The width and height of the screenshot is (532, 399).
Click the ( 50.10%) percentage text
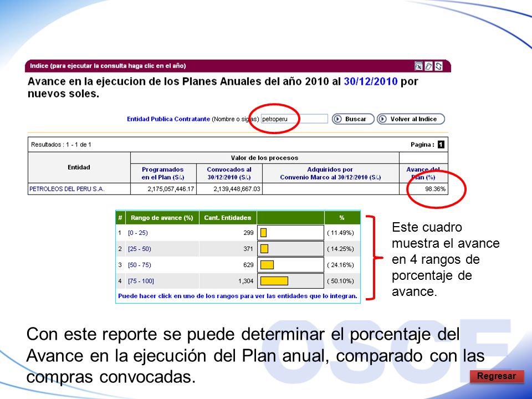[340, 281]
